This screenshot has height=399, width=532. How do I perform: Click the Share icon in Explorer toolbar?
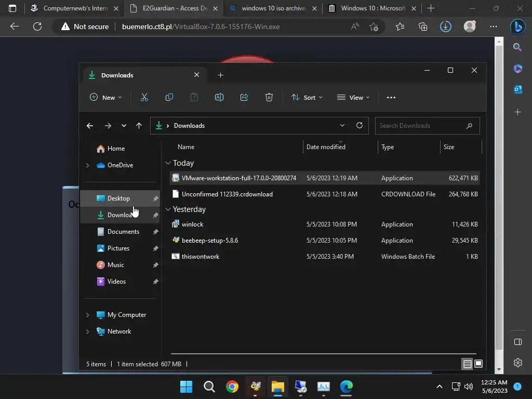coord(244,97)
